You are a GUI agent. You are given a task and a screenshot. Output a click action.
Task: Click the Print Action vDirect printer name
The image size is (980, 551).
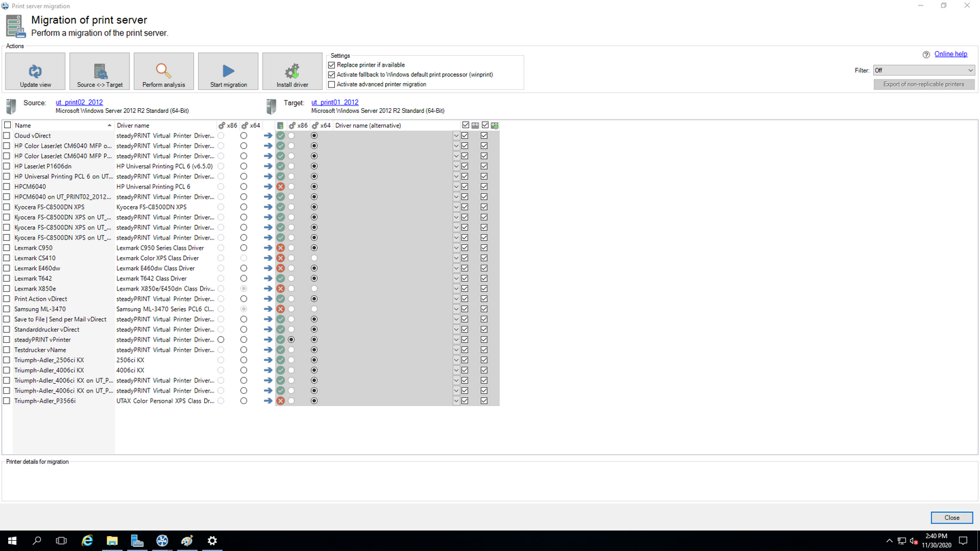click(41, 299)
